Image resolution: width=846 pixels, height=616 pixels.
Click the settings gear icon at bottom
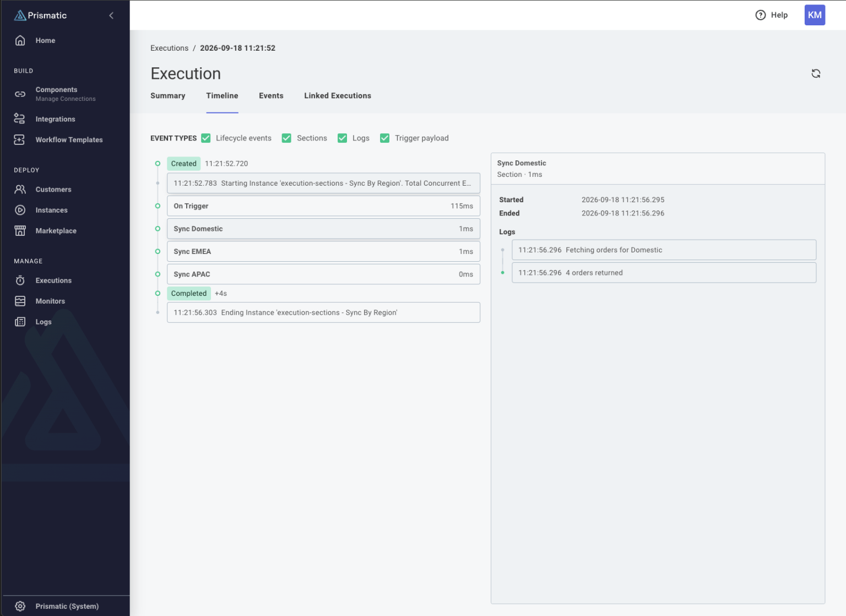tap(20, 606)
